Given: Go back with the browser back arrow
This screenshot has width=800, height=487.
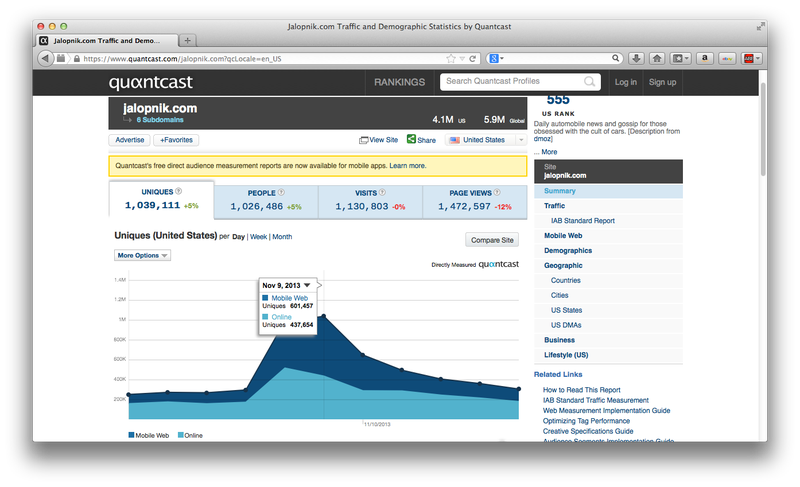Looking at the screenshot, I should (x=45, y=59).
